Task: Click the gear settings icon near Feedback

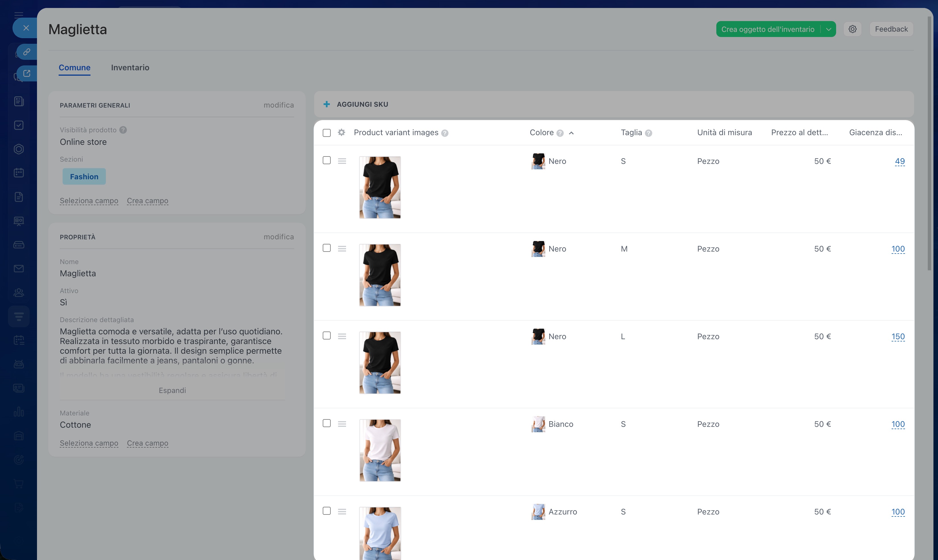Action: (852, 29)
